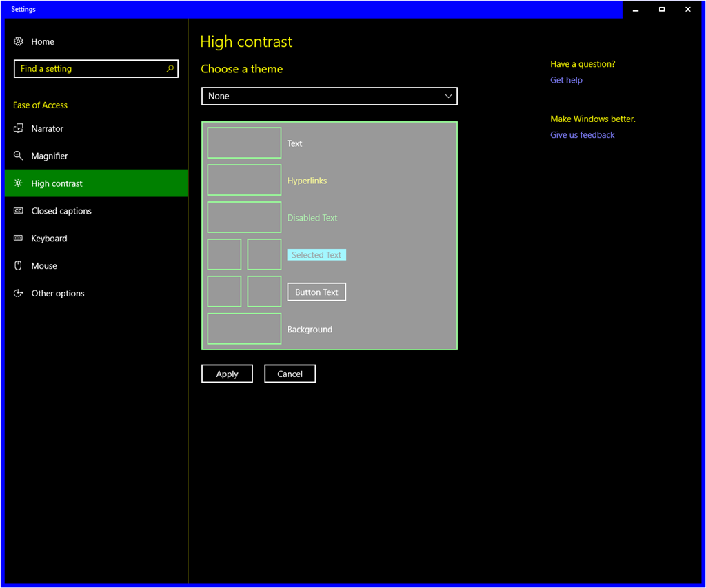
Task: Click the Mouse icon in sidebar
Action: [18, 265]
